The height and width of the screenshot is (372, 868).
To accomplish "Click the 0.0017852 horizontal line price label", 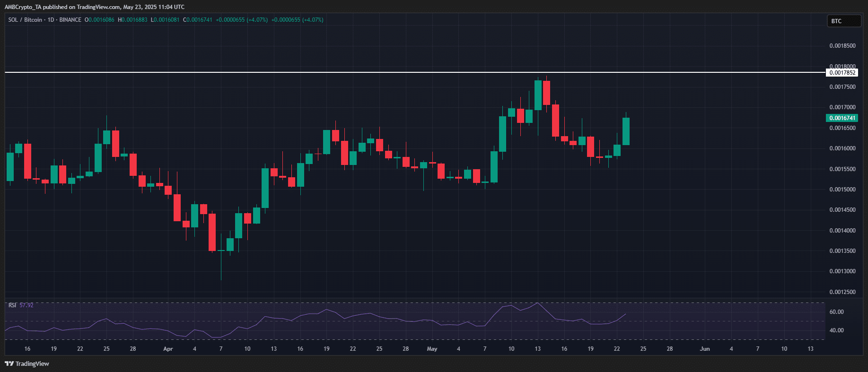I will [x=842, y=73].
